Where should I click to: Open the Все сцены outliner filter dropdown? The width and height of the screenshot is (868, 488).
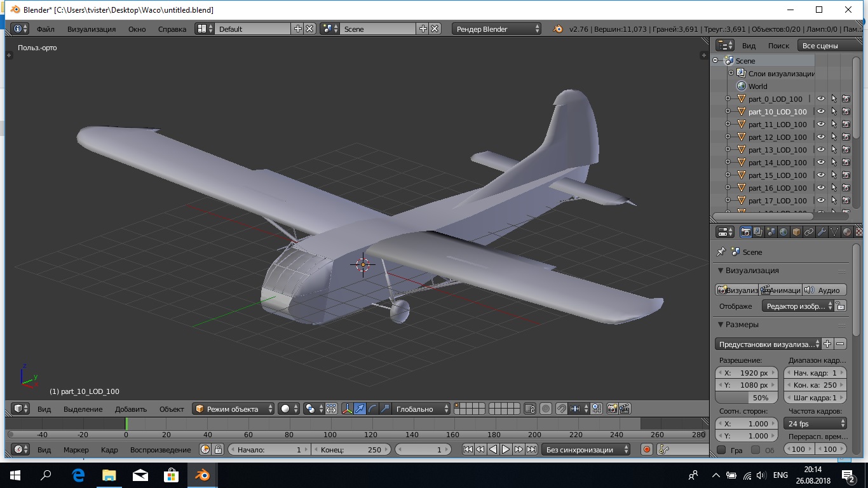(829, 45)
